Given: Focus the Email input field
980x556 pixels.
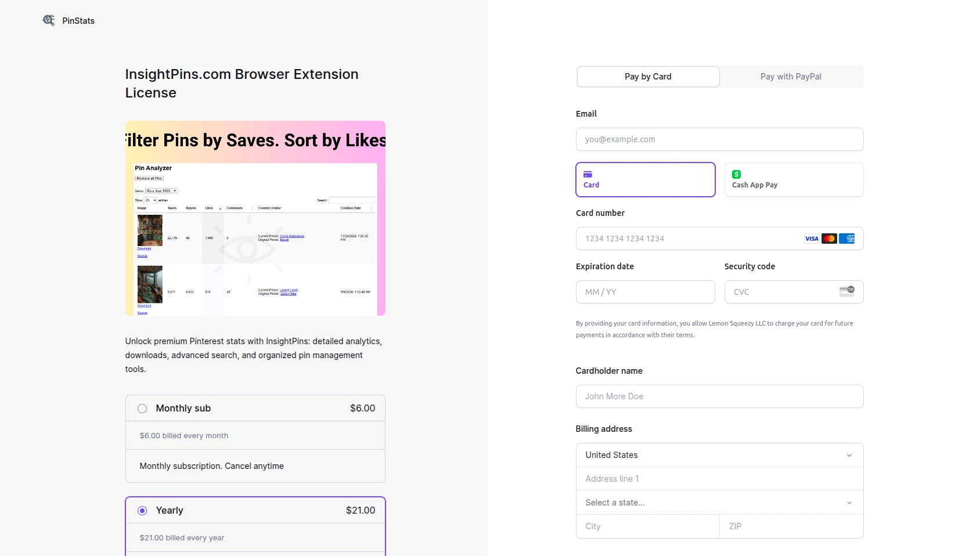Looking at the screenshot, I should 719,139.
